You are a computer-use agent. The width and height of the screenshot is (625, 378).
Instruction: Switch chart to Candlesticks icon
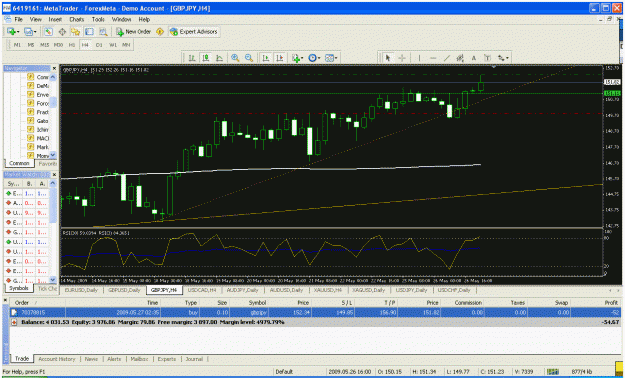click(x=205, y=58)
